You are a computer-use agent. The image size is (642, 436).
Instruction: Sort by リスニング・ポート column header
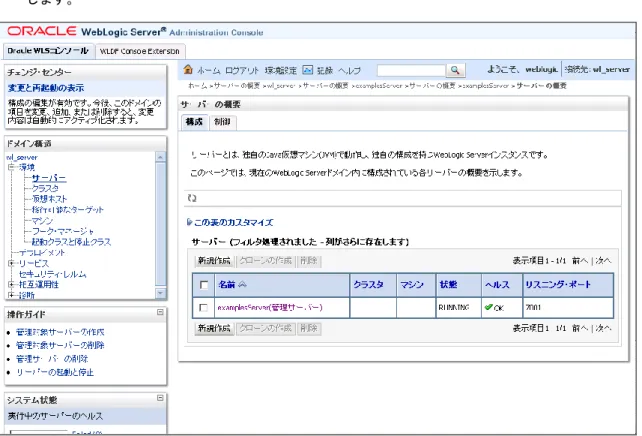558,285
